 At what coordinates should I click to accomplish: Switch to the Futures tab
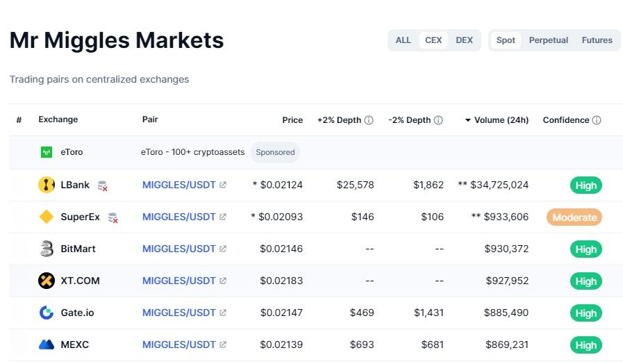(597, 40)
